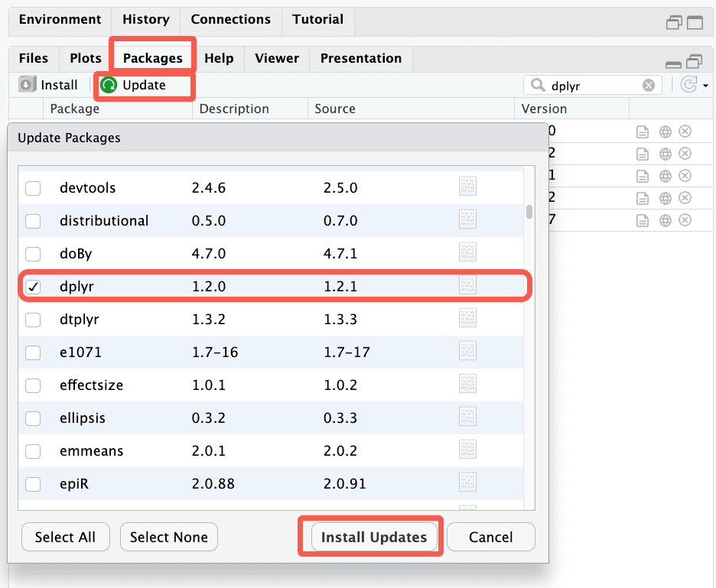Check the effectsize update checkbox
The image size is (716, 588).
coord(33,385)
